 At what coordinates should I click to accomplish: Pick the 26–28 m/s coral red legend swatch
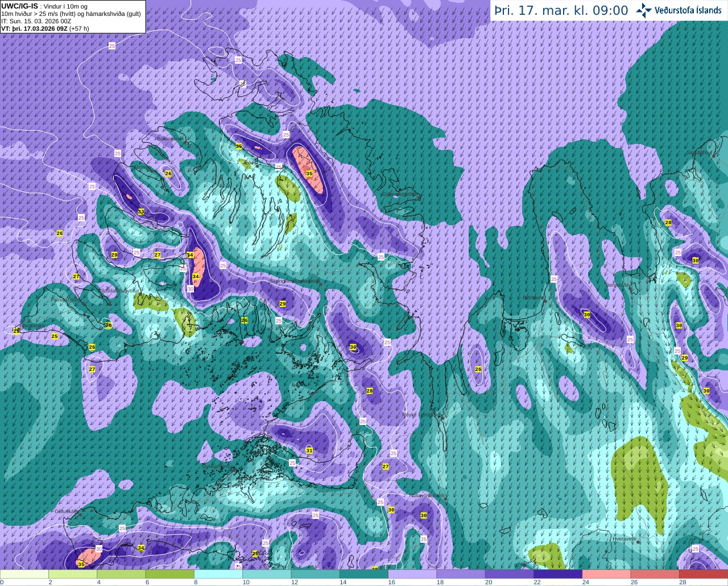(655, 574)
